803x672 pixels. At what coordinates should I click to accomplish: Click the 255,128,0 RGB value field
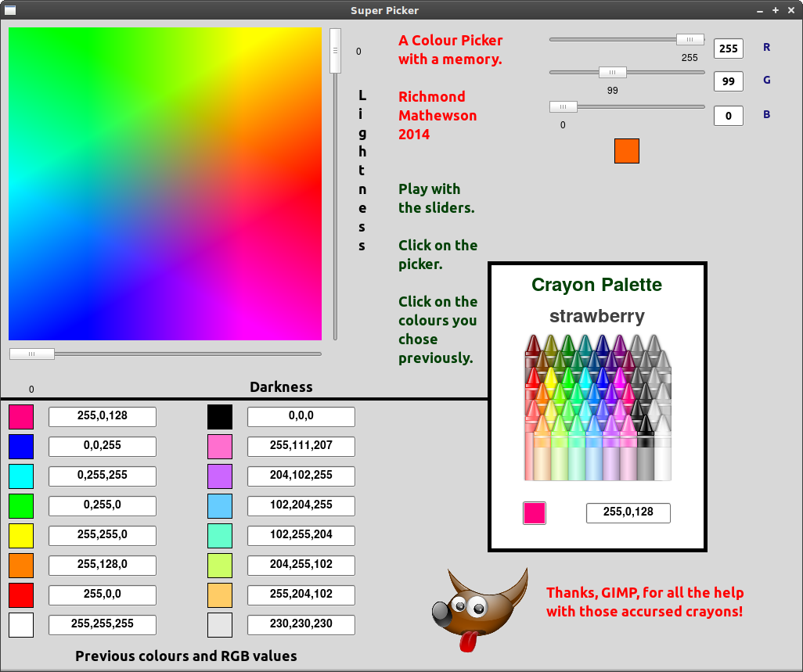pyautogui.click(x=103, y=566)
